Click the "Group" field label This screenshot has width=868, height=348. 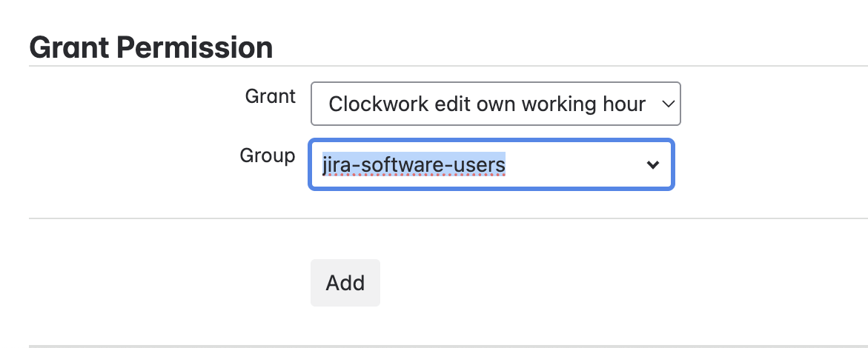click(267, 155)
